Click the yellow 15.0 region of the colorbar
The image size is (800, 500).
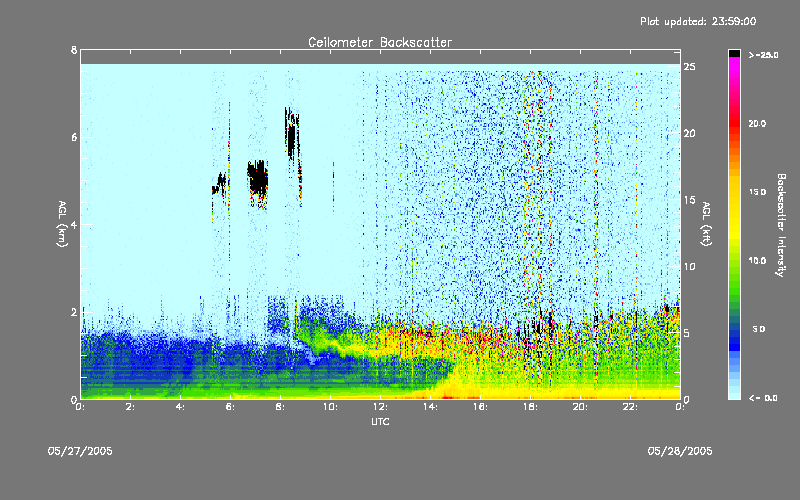click(734, 192)
